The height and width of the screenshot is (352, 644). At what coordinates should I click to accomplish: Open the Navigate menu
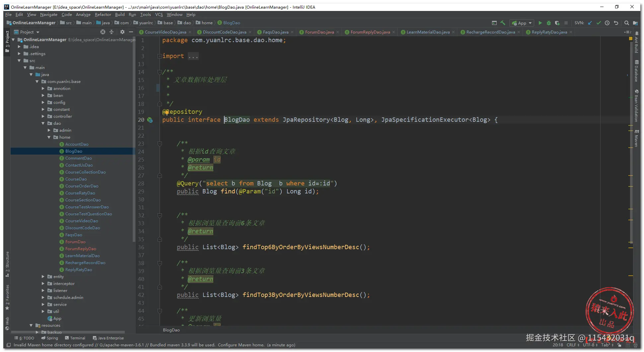49,15
